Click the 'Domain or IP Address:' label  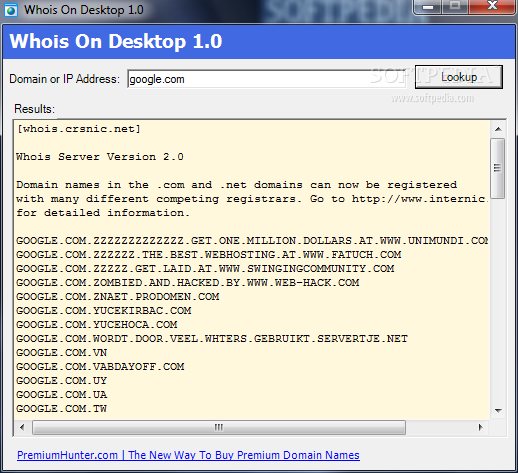click(x=64, y=79)
